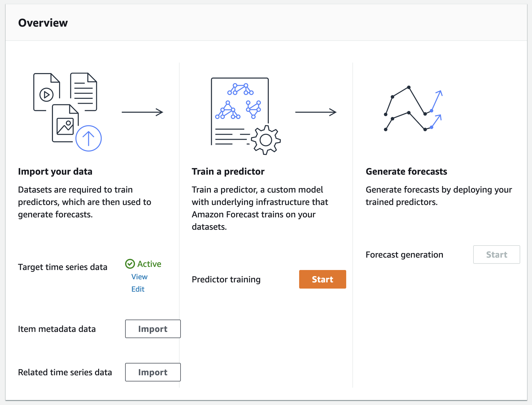Click the arrow between import and train

click(x=142, y=112)
